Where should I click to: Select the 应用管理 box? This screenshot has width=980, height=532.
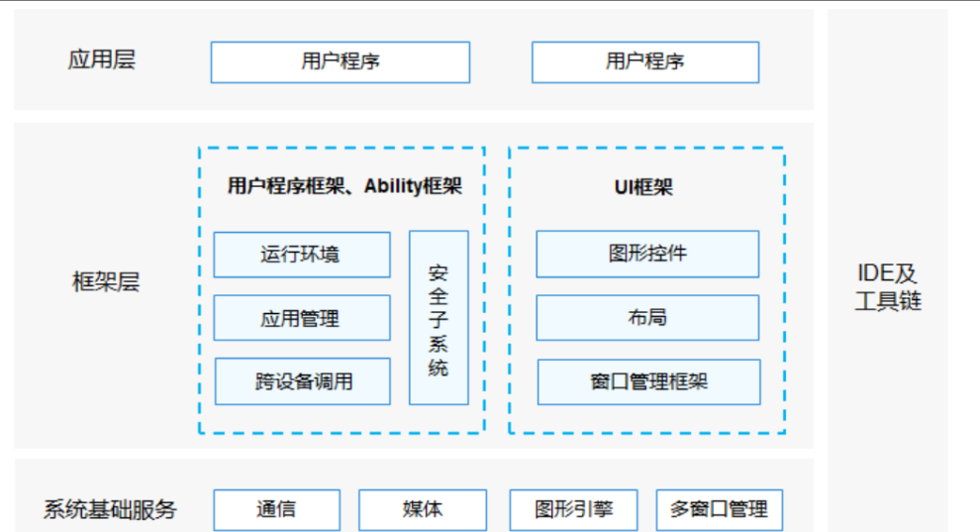point(302,318)
